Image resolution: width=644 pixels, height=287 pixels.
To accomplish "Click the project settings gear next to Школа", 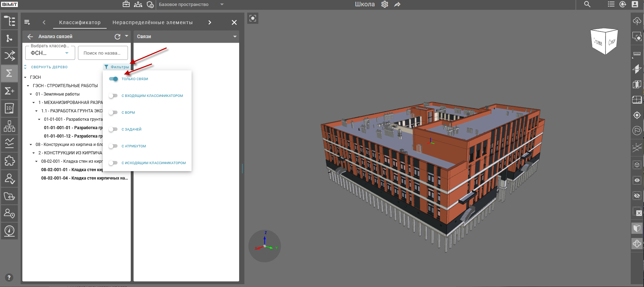I will [385, 5].
